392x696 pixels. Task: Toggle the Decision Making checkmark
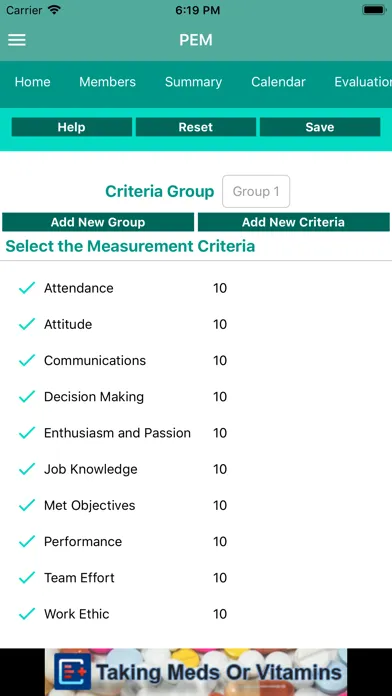[27, 397]
